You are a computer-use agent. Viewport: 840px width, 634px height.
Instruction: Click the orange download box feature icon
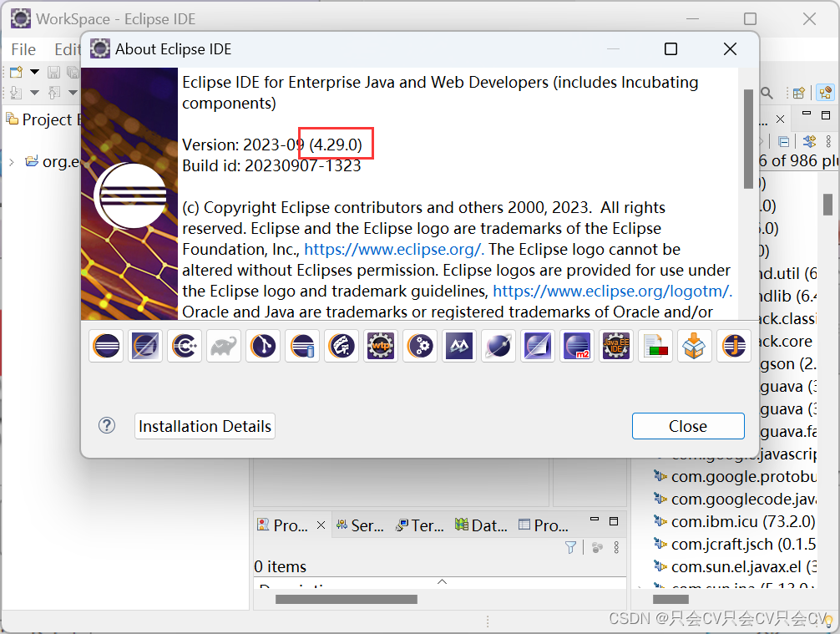pos(694,346)
